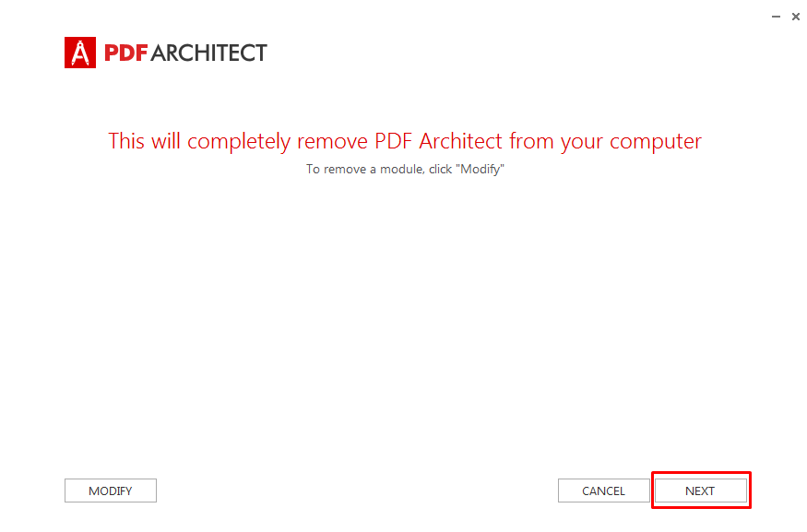807x532 pixels.
Task: Select the highlighted NEXT button outlined in red
Action: 700,491
